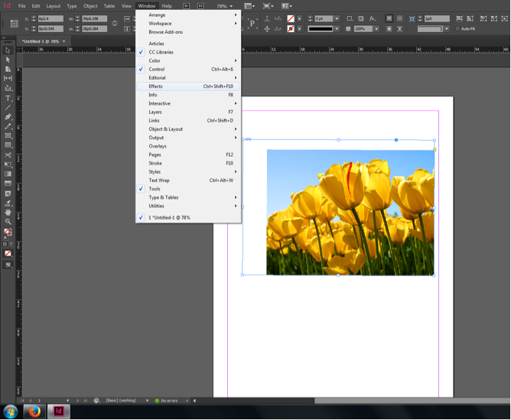Select the Scissors tool

point(8,155)
